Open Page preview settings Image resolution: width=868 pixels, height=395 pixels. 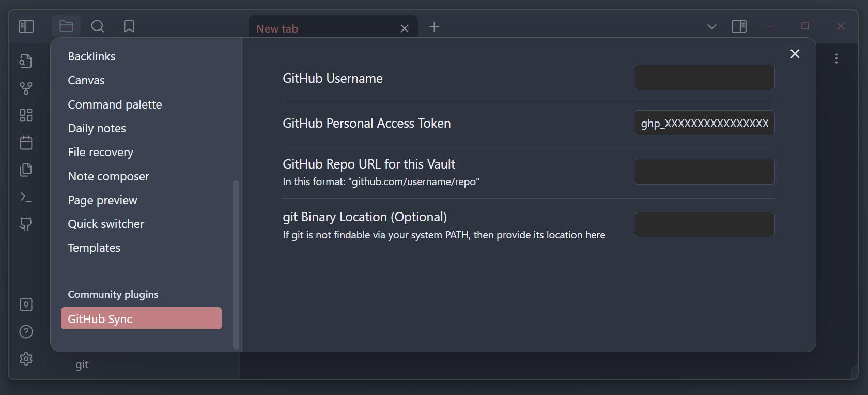coord(102,200)
